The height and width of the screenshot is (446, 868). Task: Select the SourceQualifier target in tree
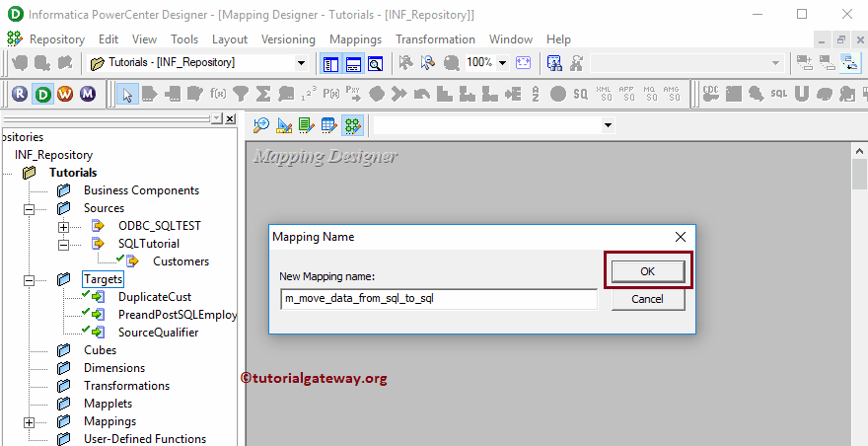click(159, 333)
